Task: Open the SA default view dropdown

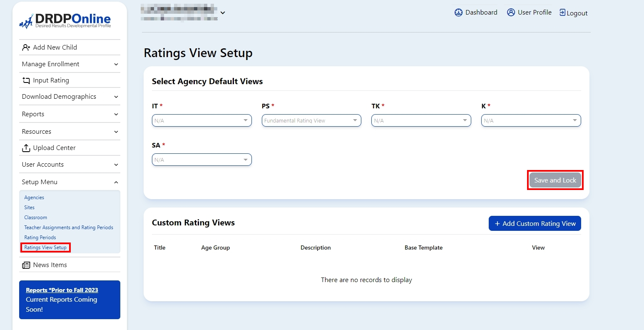Action: pos(201,160)
